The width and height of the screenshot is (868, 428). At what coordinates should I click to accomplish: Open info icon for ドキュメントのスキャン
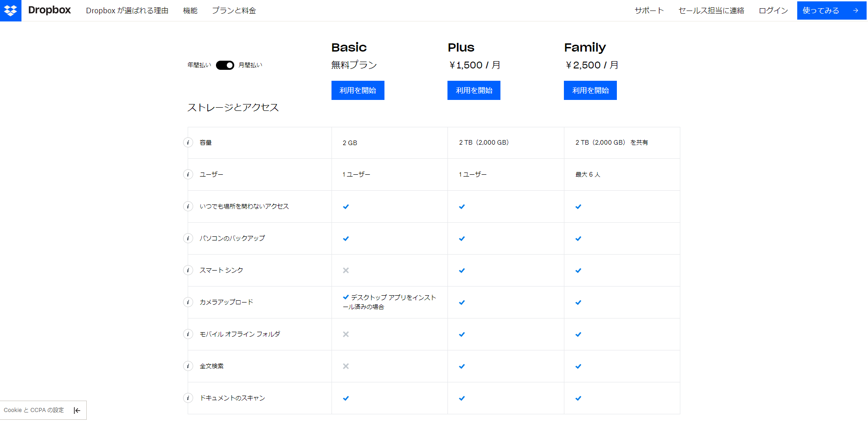(x=188, y=398)
